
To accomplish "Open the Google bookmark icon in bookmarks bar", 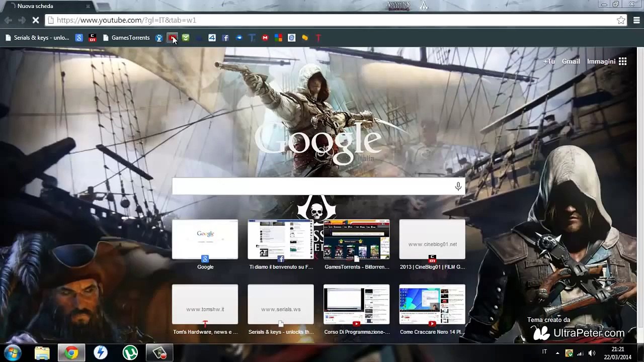I will click(79, 38).
